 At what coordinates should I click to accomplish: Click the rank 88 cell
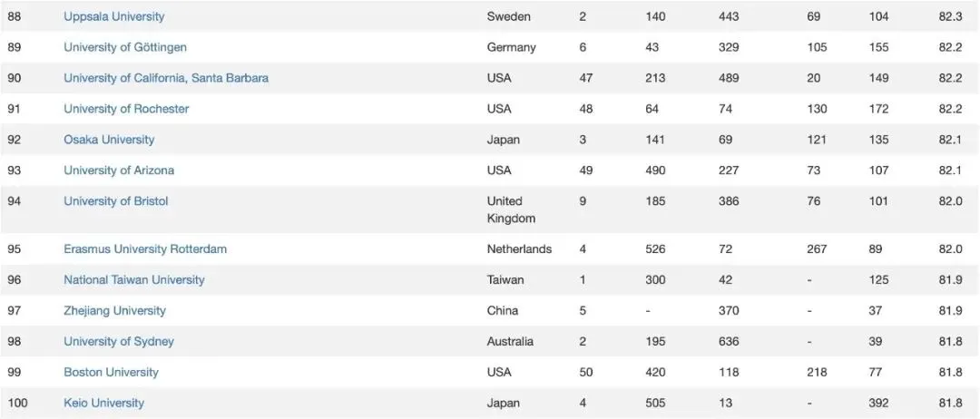click(15, 16)
